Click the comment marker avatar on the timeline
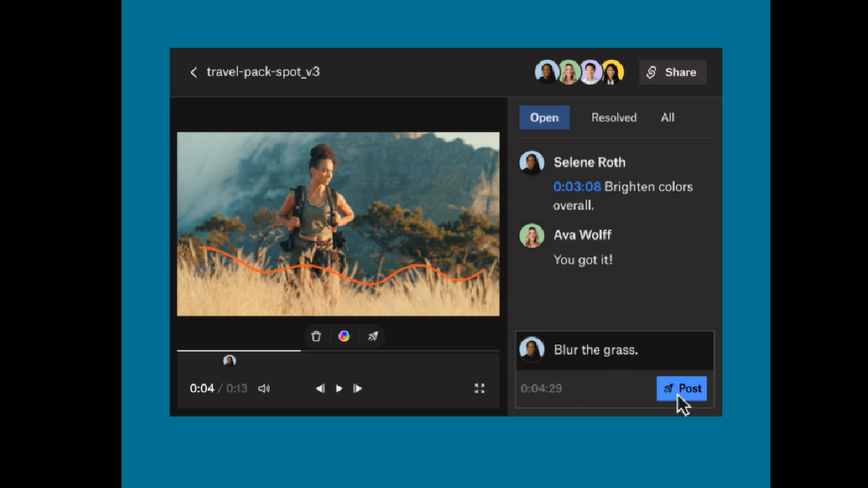This screenshot has height=488, width=868. point(229,361)
